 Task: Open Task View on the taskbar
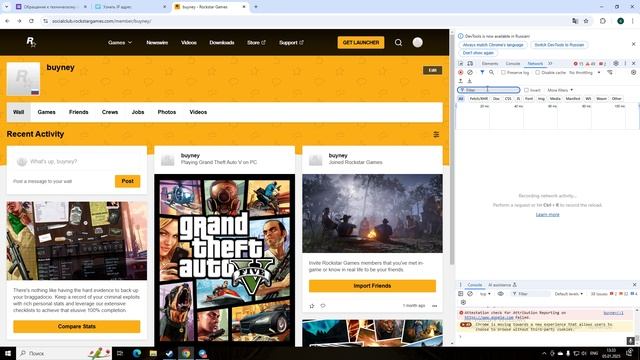[x=120, y=353]
